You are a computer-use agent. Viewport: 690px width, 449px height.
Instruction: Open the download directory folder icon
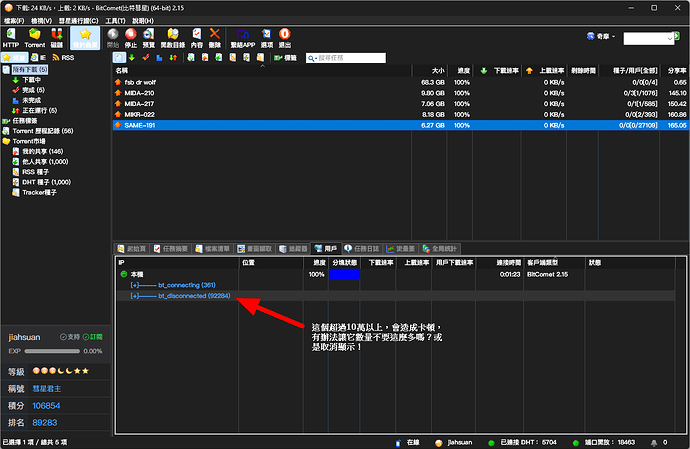[172, 38]
